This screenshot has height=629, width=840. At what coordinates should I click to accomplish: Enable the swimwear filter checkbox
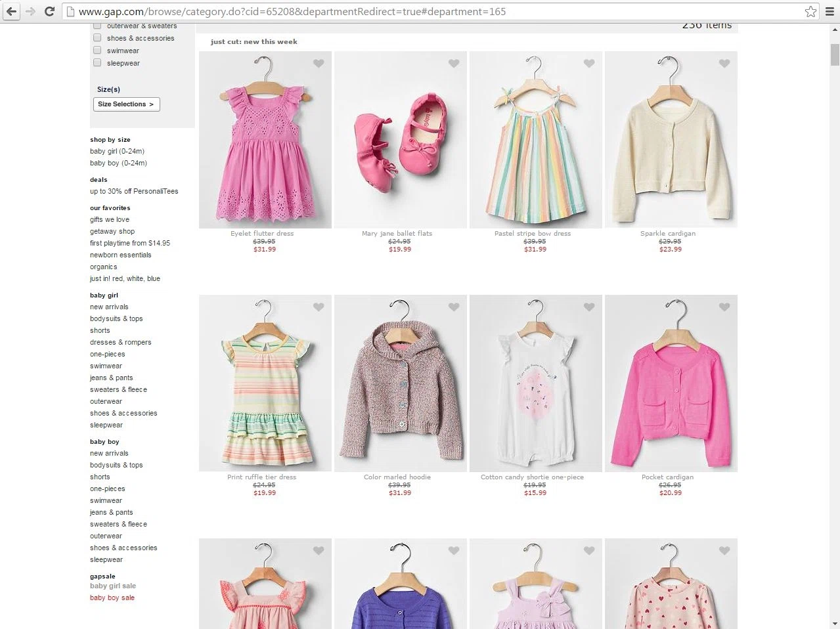coord(97,51)
